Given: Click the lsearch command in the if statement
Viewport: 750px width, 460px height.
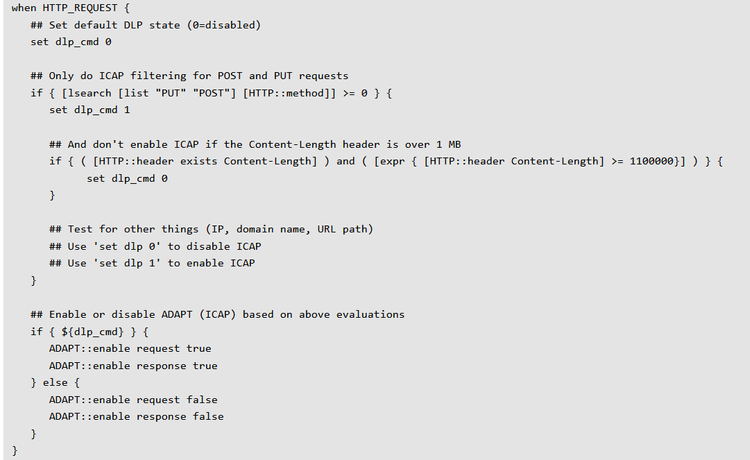Looking at the screenshot, I should point(90,93).
